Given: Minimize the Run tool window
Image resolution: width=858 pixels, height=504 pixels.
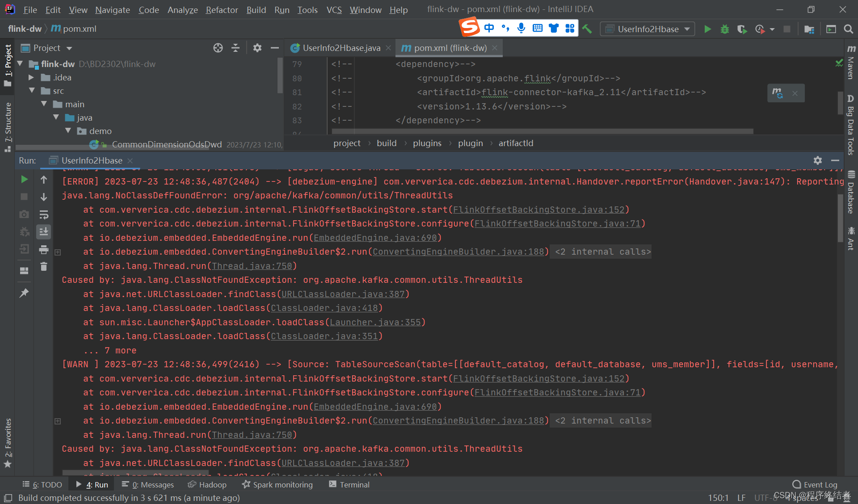Looking at the screenshot, I should pos(835,160).
